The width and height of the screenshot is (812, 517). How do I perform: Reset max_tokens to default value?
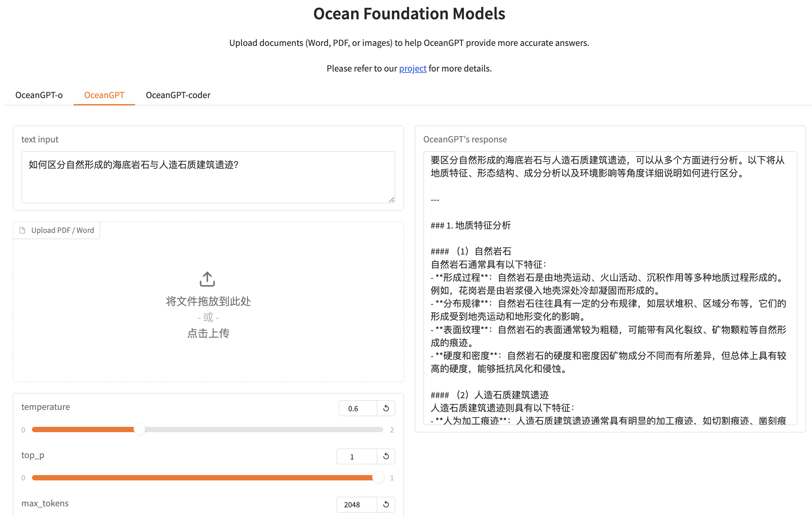coord(386,505)
